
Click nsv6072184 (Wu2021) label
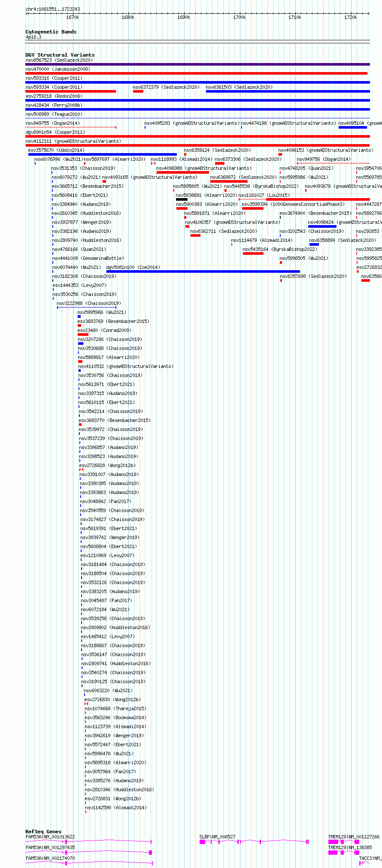(105, 609)
